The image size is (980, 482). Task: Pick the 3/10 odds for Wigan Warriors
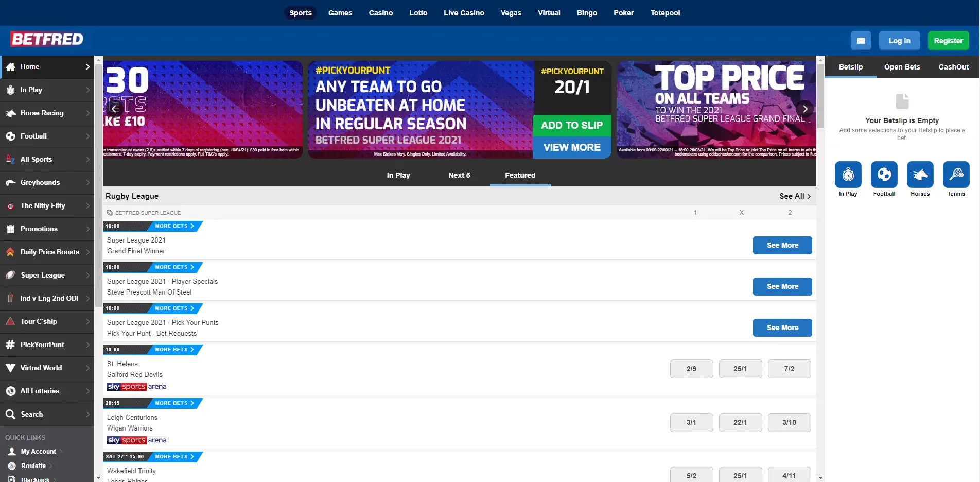point(789,422)
